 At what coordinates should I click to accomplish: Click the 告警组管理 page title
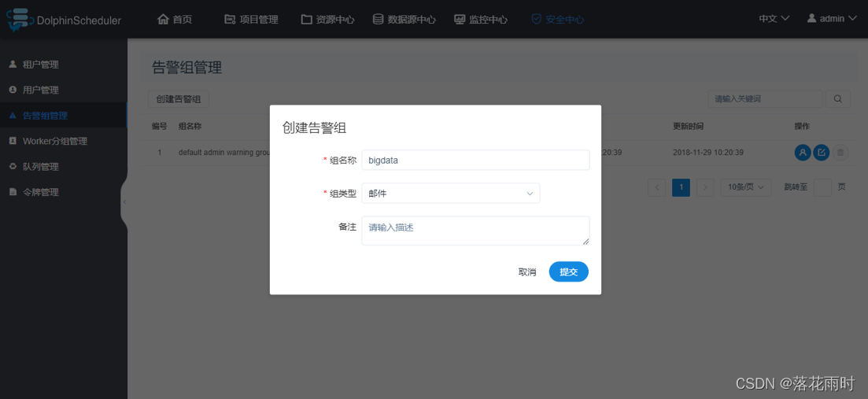tap(187, 68)
